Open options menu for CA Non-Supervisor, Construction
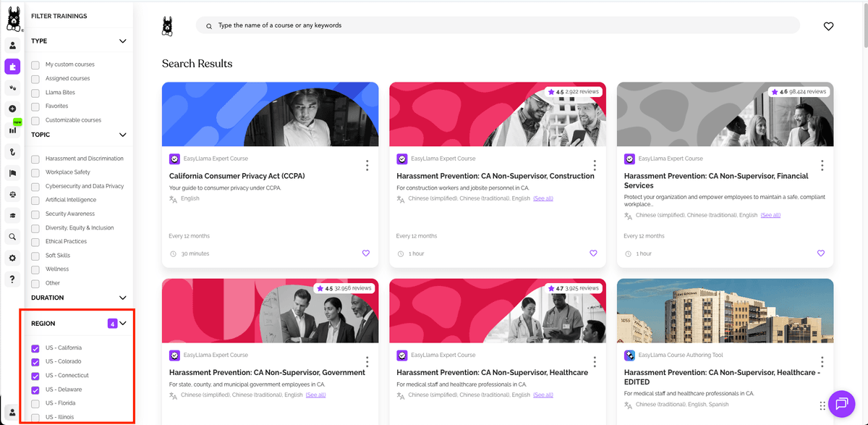 coord(595,166)
